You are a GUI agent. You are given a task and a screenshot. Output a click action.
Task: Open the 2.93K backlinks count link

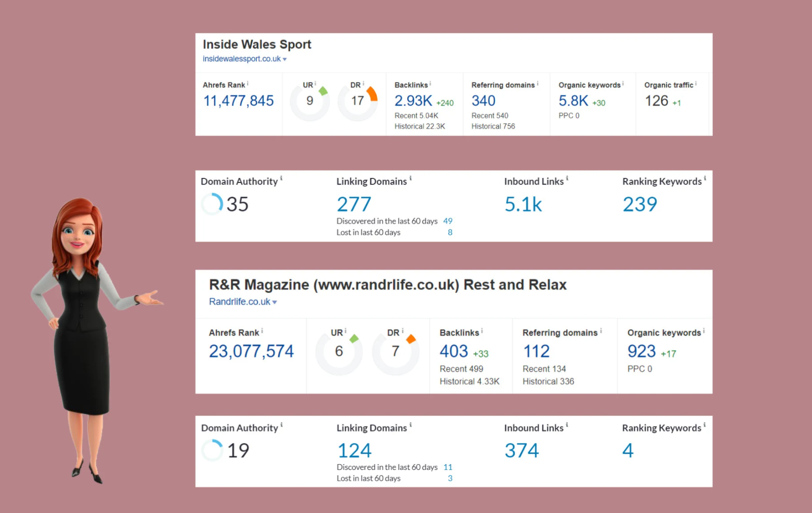coord(413,101)
